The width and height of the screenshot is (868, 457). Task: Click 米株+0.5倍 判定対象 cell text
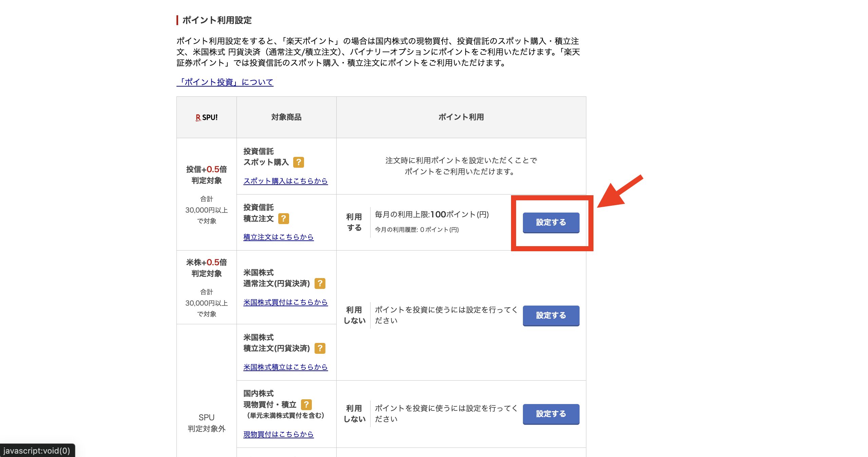tap(206, 268)
